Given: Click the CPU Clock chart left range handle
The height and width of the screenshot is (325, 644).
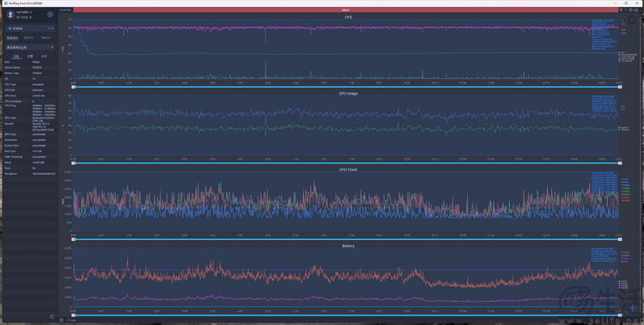Looking at the screenshot, I should (x=74, y=239).
